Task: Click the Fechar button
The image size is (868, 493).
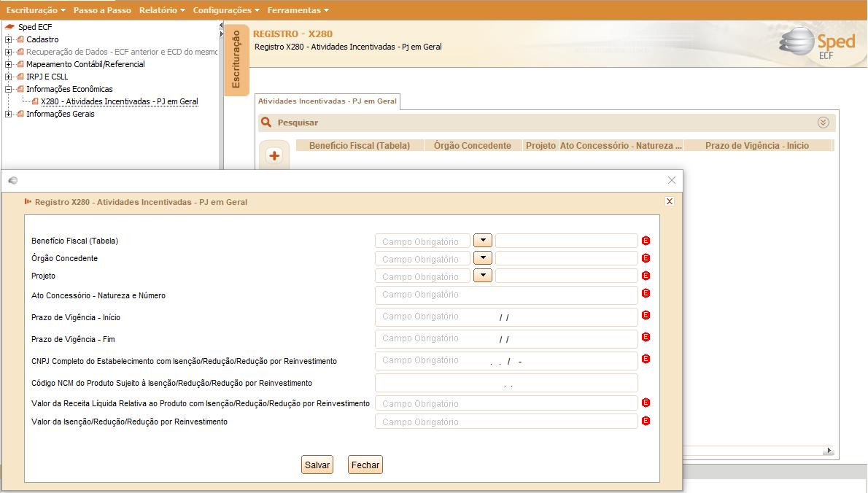Action: pyautogui.click(x=365, y=465)
